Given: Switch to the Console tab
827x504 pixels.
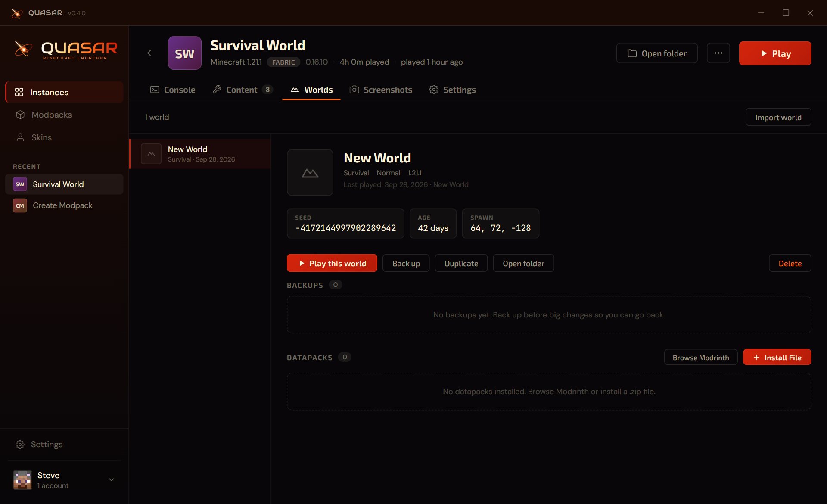Looking at the screenshot, I should pyautogui.click(x=173, y=90).
